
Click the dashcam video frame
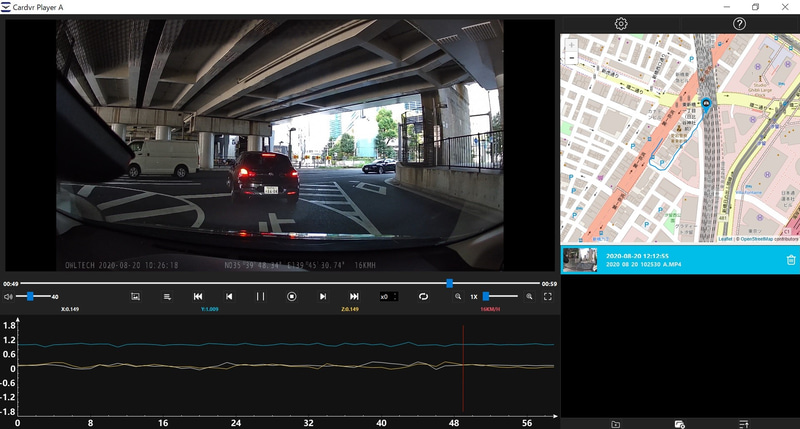click(280, 145)
